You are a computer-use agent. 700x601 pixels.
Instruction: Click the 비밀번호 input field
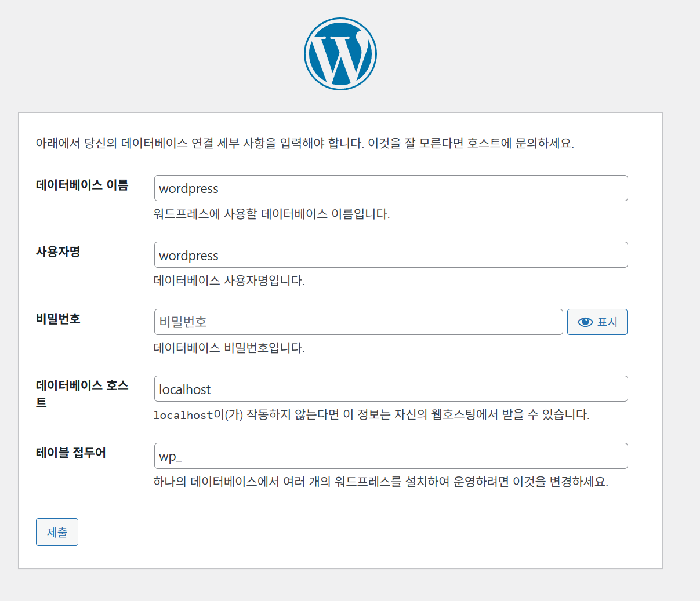[x=358, y=322]
